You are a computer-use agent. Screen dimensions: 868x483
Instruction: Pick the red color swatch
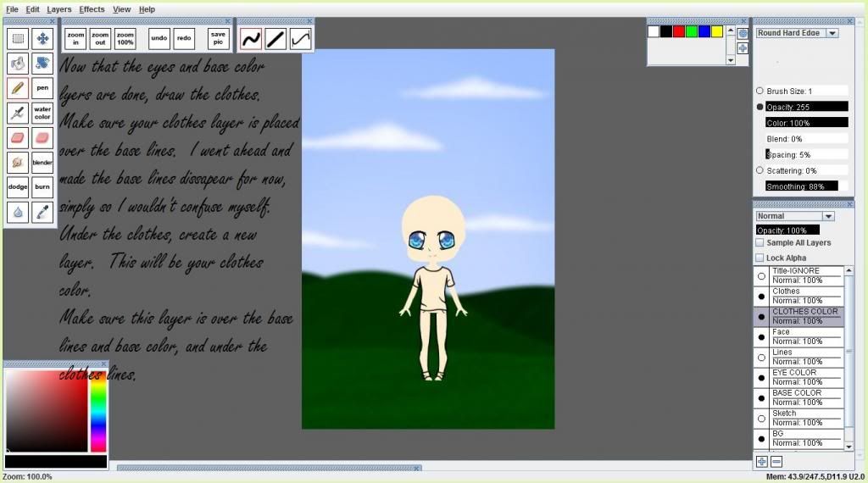coord(679,31)
